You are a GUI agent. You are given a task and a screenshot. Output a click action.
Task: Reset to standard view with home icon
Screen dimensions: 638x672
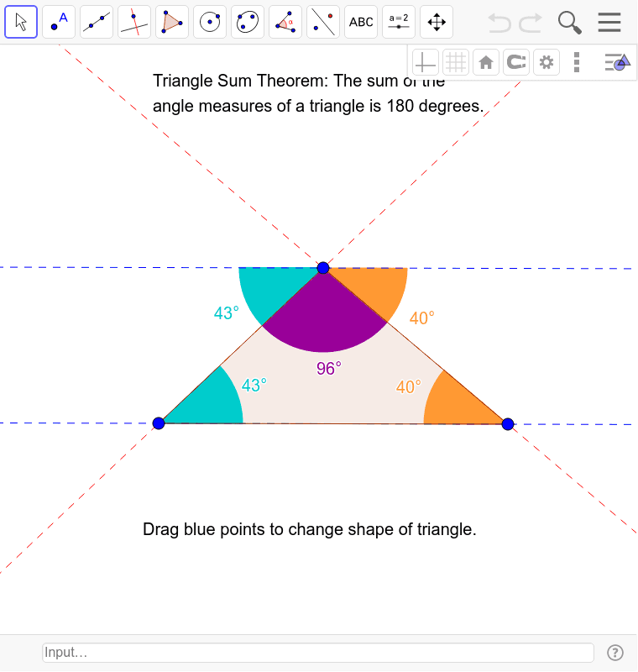486,62
